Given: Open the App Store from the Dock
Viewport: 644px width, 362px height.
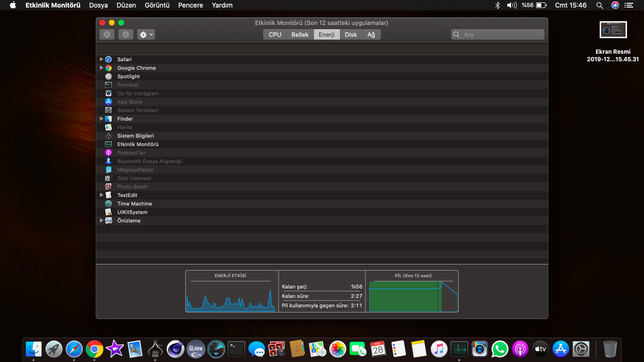Looking at the screenshot, I should pyautogui.click(x=561, y=349).
